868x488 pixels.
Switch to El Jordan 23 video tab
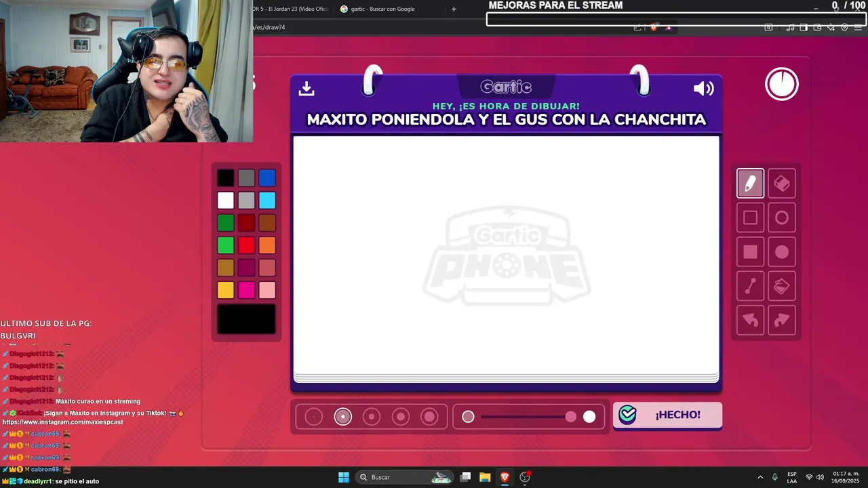tap(290, 9)
